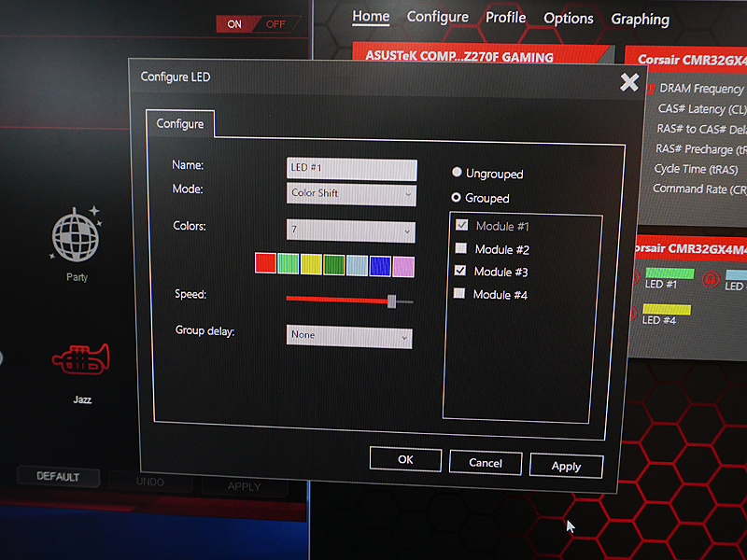This screenshot has width=747, height=560.
Task: Open the Home tab
Action: 371,17
